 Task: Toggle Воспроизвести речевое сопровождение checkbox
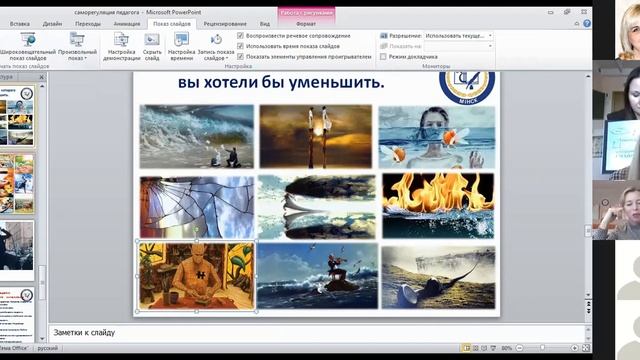click(x=240, y=36)
